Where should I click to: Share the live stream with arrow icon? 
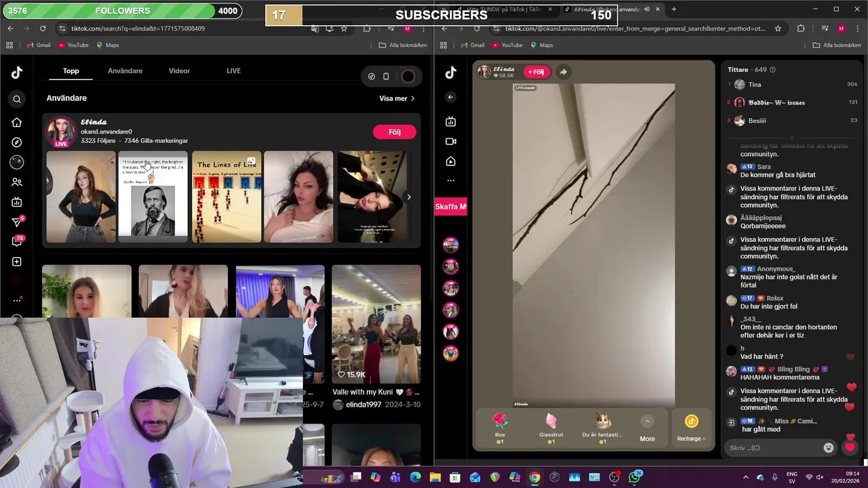(x=564, y=72)
